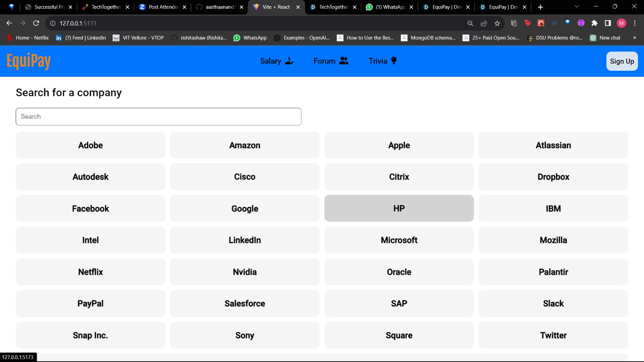Select the Adobe company card
644x362 pixels.
91,145
